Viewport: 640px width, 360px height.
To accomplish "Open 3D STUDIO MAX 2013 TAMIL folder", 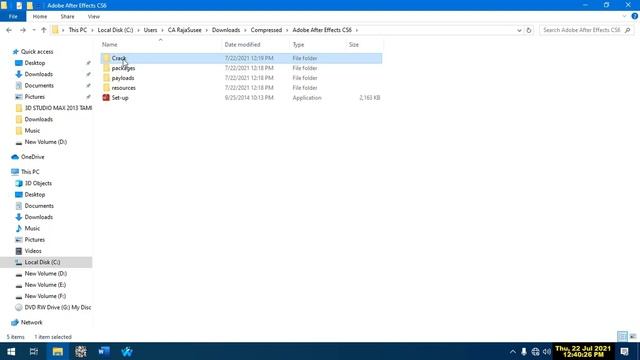I will pos(58,108).
